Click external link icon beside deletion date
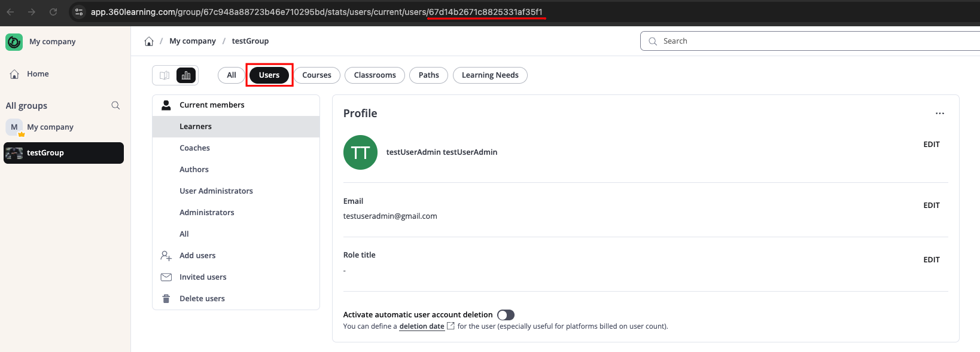 coord(451,326)
